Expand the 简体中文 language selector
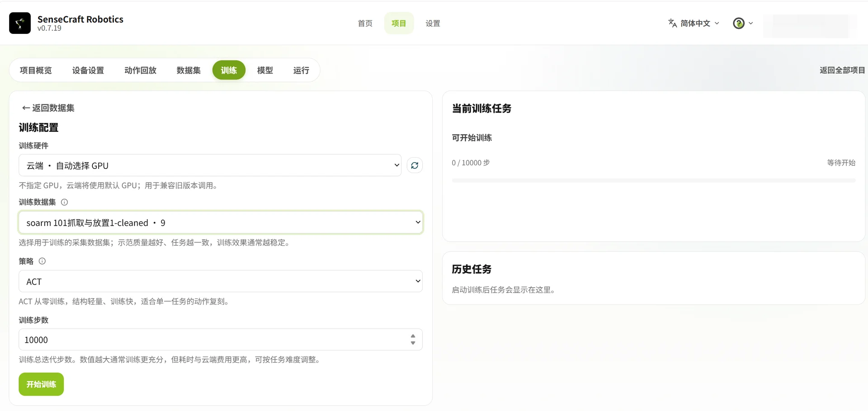 [x=694, y=23]
